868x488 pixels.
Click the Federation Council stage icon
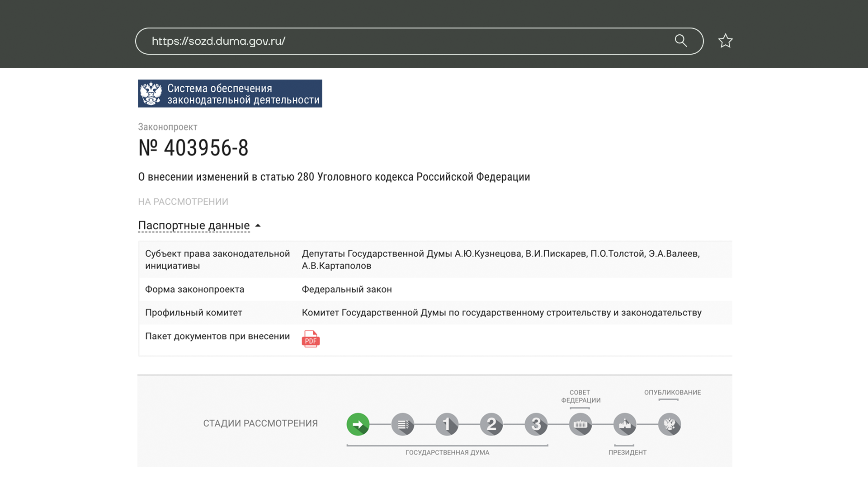(x=580, y=424)
